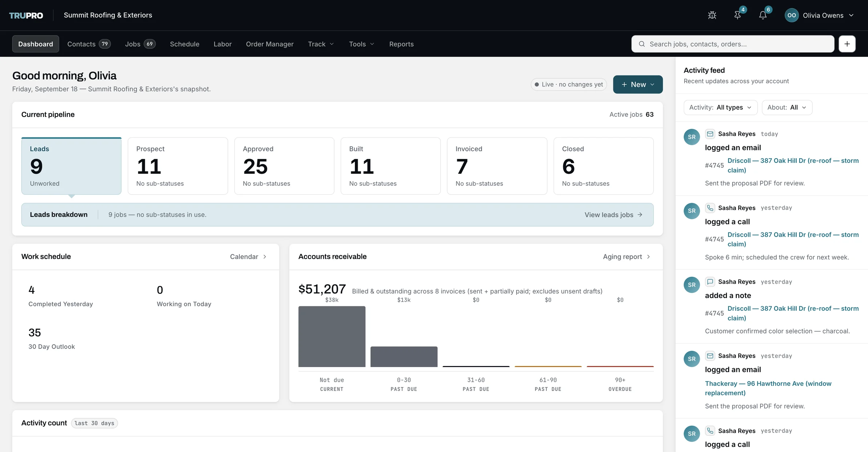
Task: Click the 0-30 past due bar
Action: click(404, 357)
